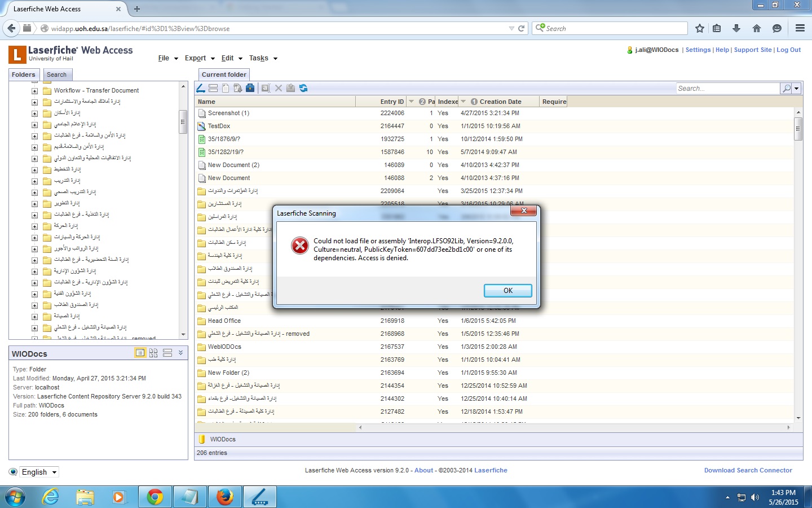Image resolution: width=812 pixels, height=508 pixels.
Task: Expand the Workflow - Transfer Document folder
Action: tap(34, 91)
